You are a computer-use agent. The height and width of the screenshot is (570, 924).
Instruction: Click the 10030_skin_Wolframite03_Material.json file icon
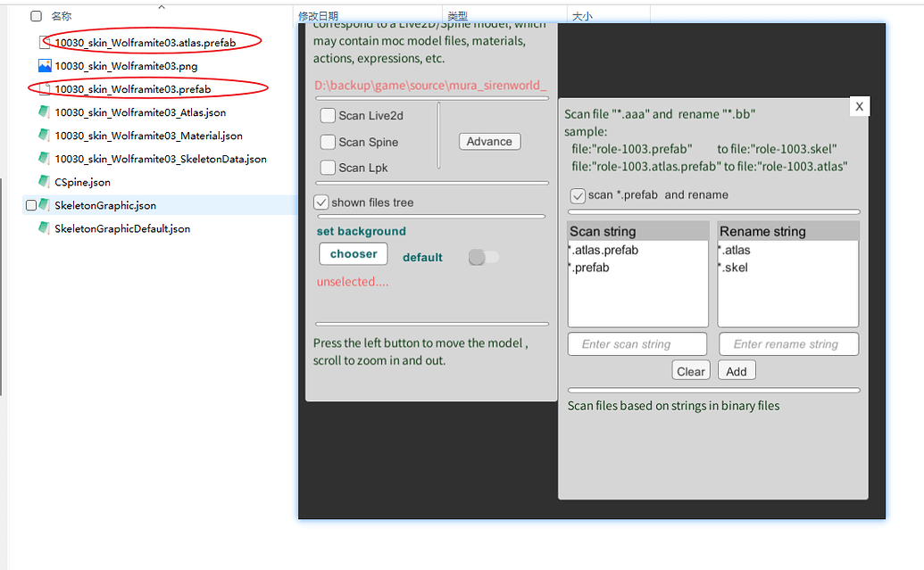(45, 136)
